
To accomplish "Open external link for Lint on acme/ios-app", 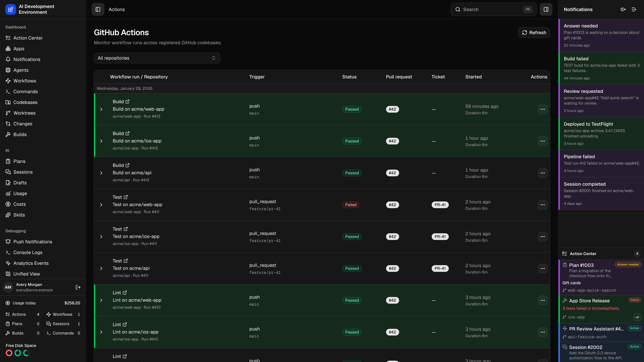I will (x=125, y=324).
